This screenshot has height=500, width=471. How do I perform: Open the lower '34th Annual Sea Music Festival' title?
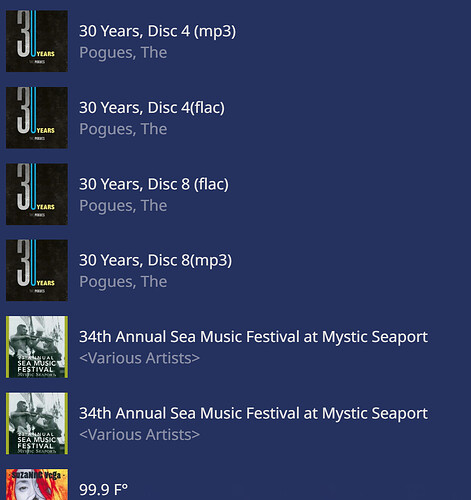tap(253, 413)
